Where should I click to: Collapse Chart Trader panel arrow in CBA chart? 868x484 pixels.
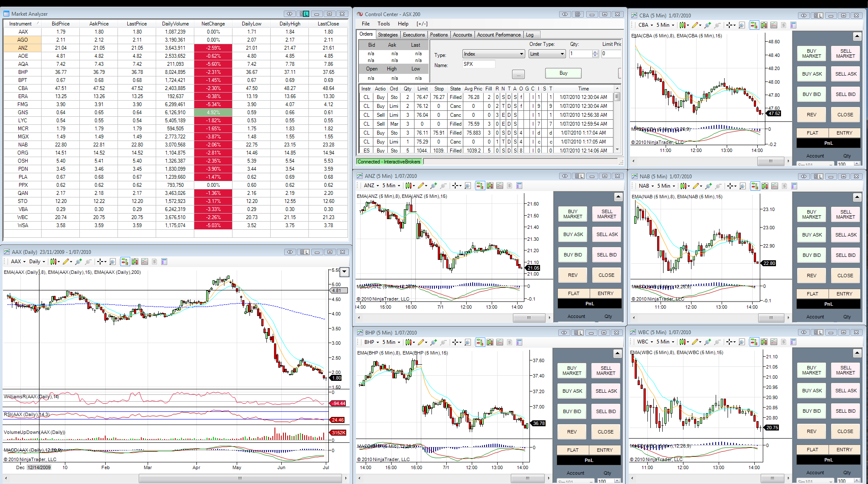(857, 37)
